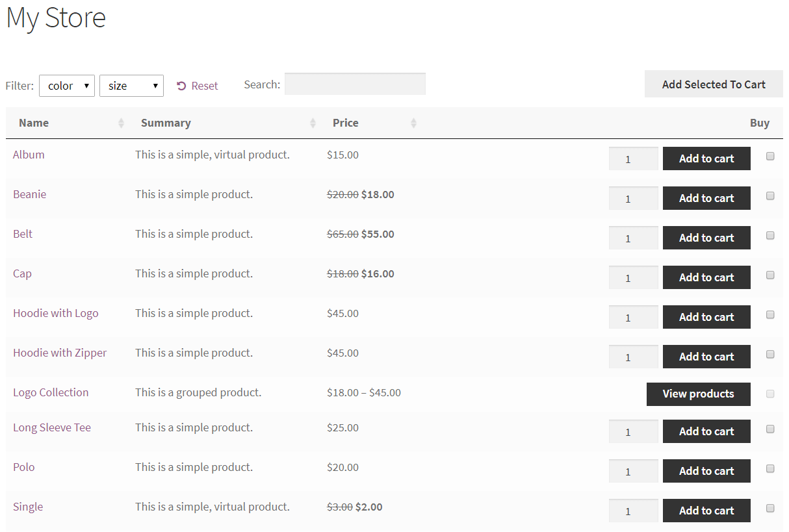Expand the color dropdown arrow
Viewport: 789px width, 532px height.
click(x=86, y=85)
